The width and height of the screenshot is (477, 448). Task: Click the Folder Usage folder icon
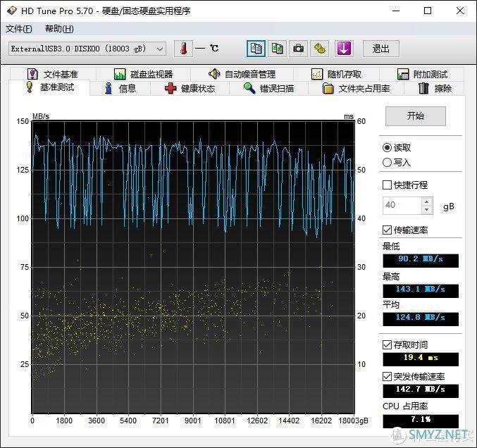coord(328,88)
